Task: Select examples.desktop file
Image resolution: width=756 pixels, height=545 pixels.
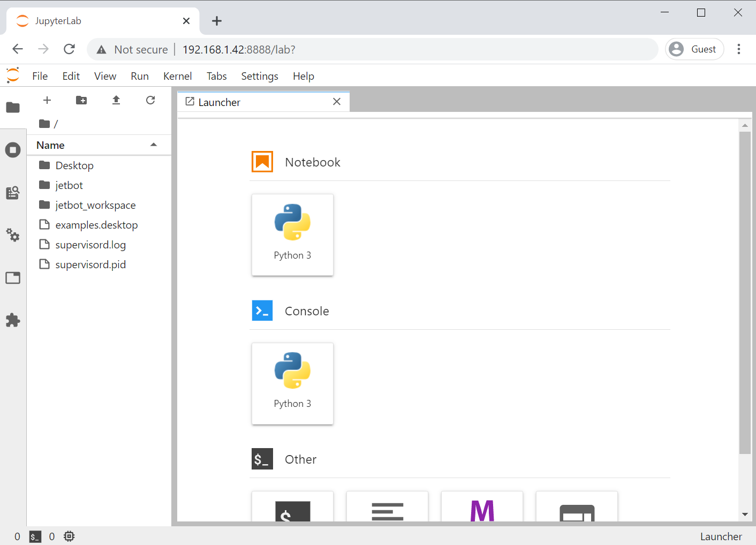Action: point(99,225)
